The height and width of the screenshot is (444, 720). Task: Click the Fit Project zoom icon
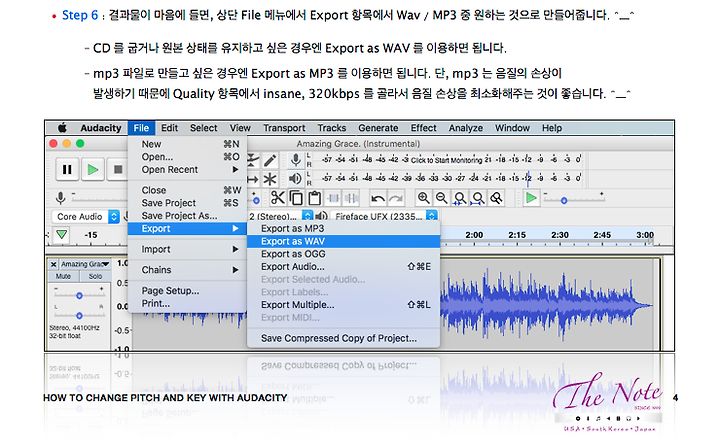pos(478,198)
